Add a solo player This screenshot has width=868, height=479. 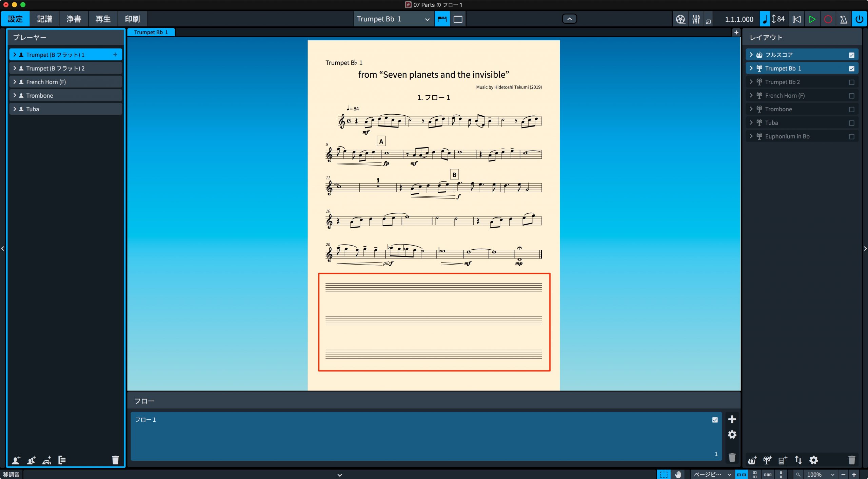[x=16, y=460]
